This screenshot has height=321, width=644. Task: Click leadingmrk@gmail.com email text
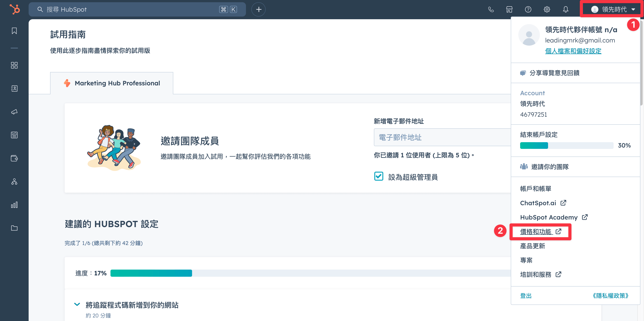tap(580, 40)
